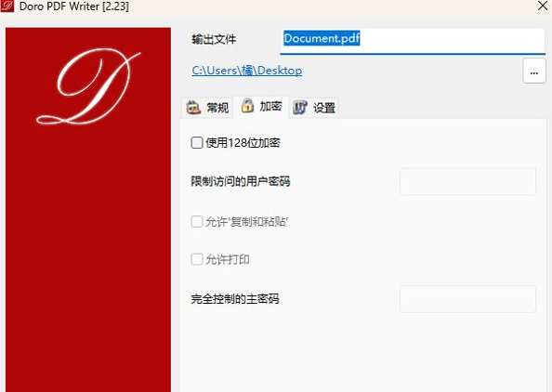This screenshot has height=392, width=552.
Task: Click the 常规 tab's icon
Action: [193, 108]
